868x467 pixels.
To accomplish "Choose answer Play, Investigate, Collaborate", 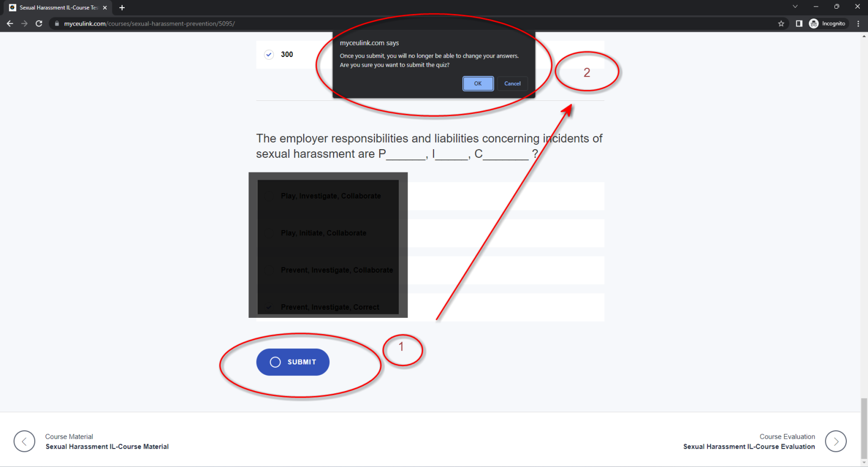I will point(330,196).
